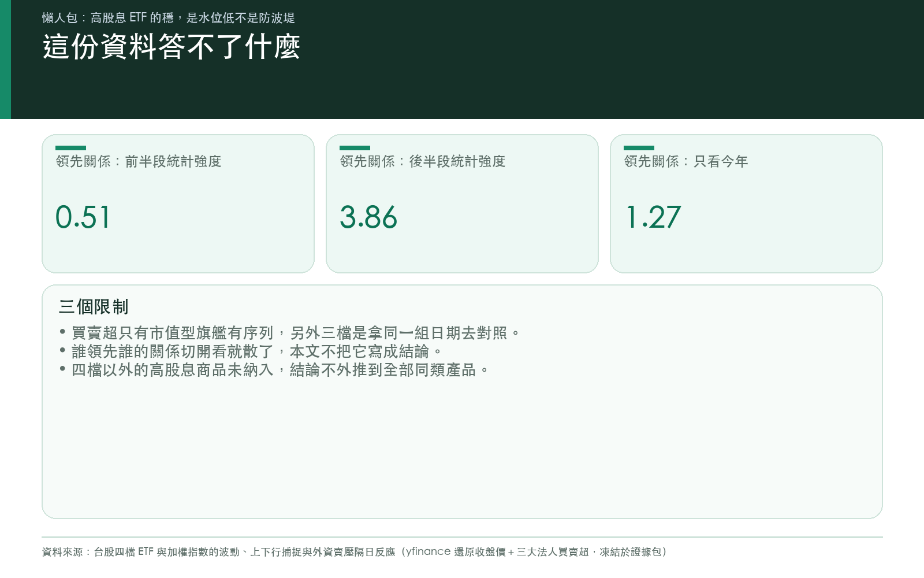The height and width of the screenshot is (578, 924).
Task: Select the bullet starting 買賣超只有市值型旗艦有序列
Action: coord(290,333)
